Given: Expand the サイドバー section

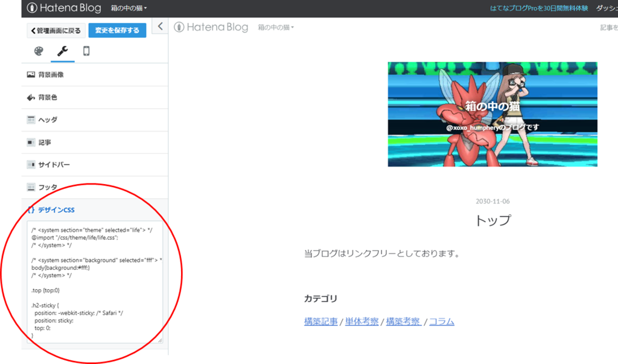Looking at the screenshot, I should pyautogui.click(x=95, y=165).
